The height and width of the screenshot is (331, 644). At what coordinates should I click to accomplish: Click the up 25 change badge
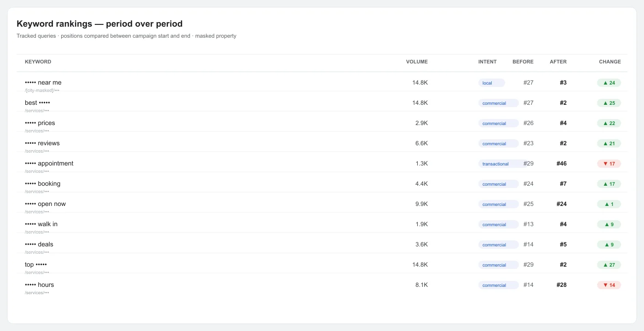click(609, 103)
